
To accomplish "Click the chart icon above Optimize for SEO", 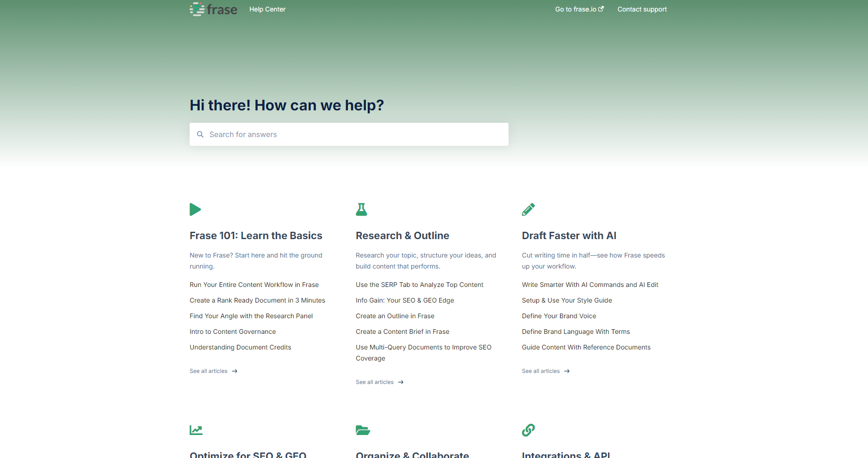I will click(x=196, y=430).
